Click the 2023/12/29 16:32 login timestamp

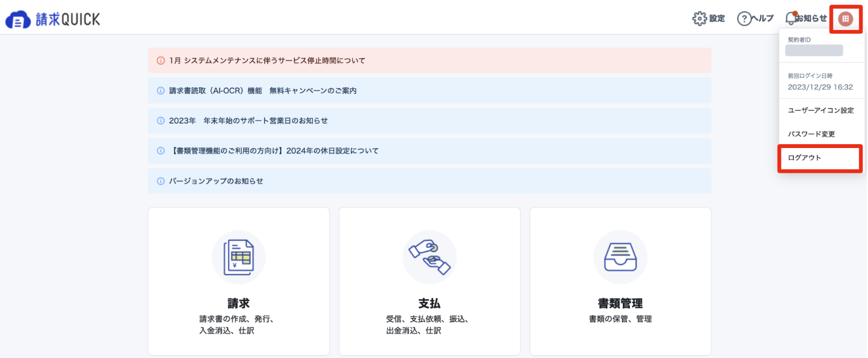[820, 87]
